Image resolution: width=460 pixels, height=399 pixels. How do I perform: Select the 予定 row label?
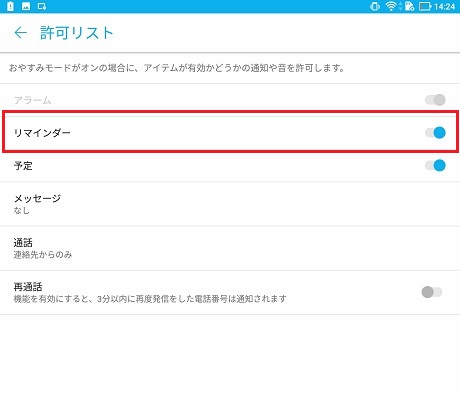point(23,166)
